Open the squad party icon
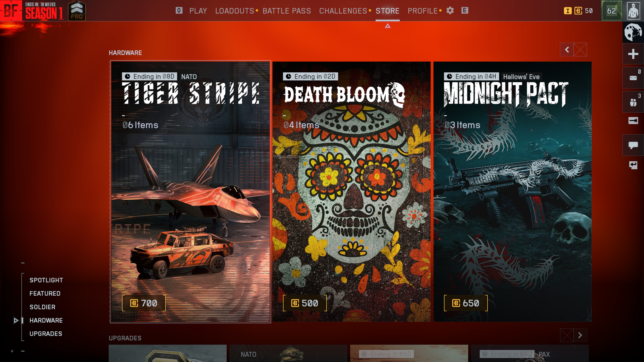The width and height of the screenshot is (644, 362). 633,102
